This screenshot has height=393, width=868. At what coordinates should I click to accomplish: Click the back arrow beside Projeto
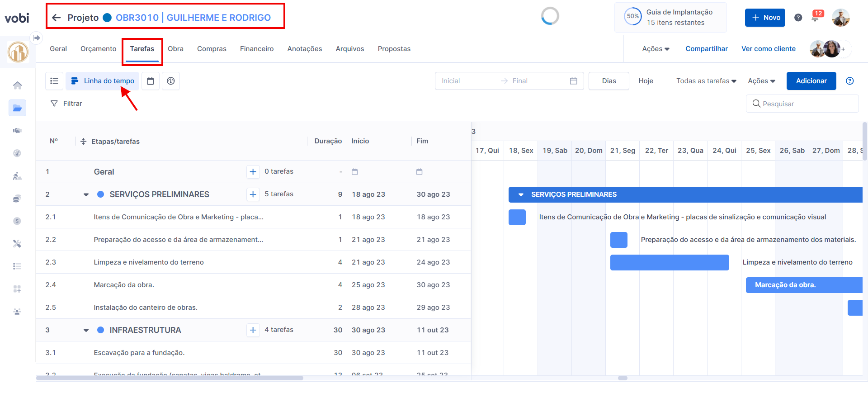[x=57, y=18]
